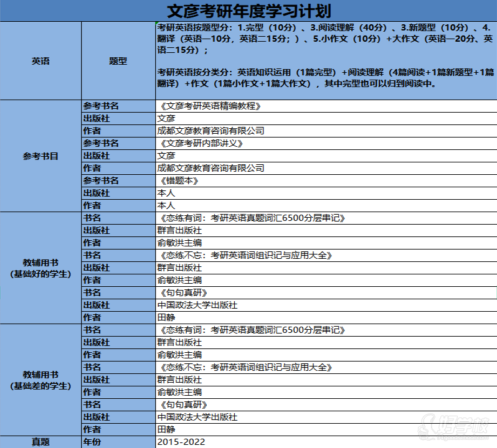Click the 《文彦考研英语精编教程》 cell

pos(209,106)
